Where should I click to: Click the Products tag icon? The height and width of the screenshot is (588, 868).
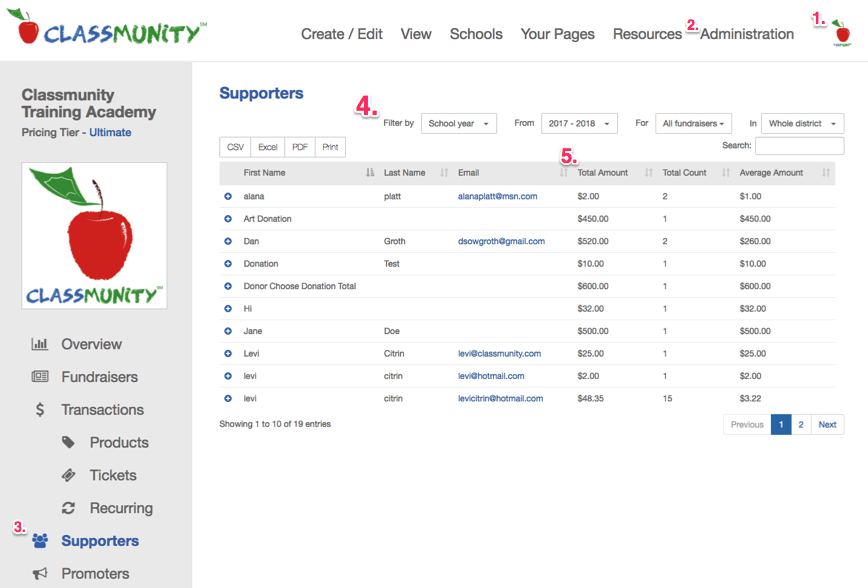[68, 442]
